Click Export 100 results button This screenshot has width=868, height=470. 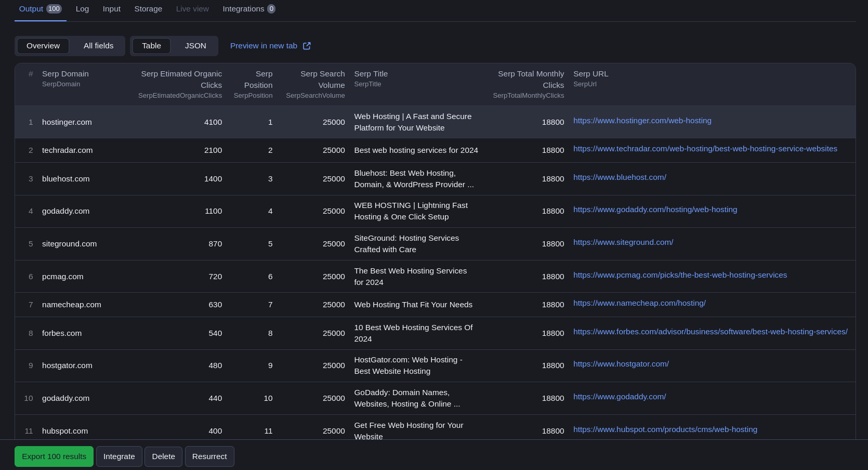click(54, 456)
